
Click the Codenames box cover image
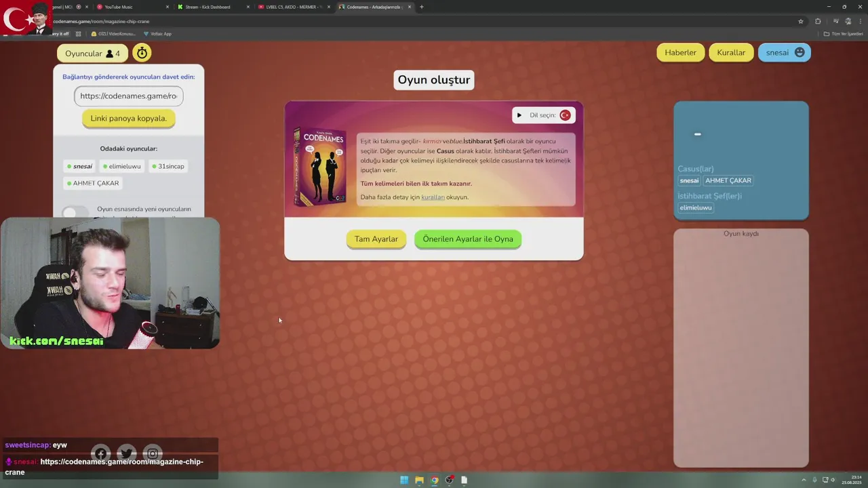tap(320, 166)
